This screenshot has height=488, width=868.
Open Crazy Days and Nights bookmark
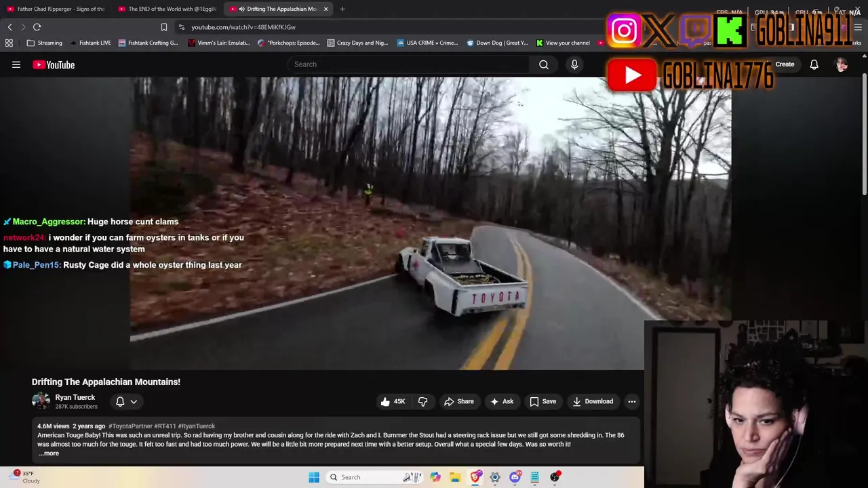point(357,43)
